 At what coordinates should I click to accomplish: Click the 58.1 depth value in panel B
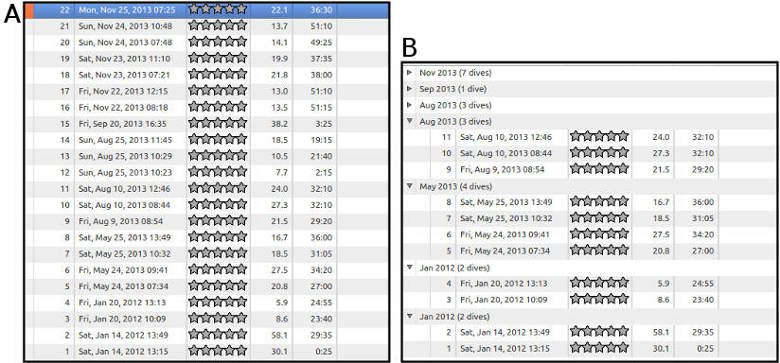(x=661, y=333)
